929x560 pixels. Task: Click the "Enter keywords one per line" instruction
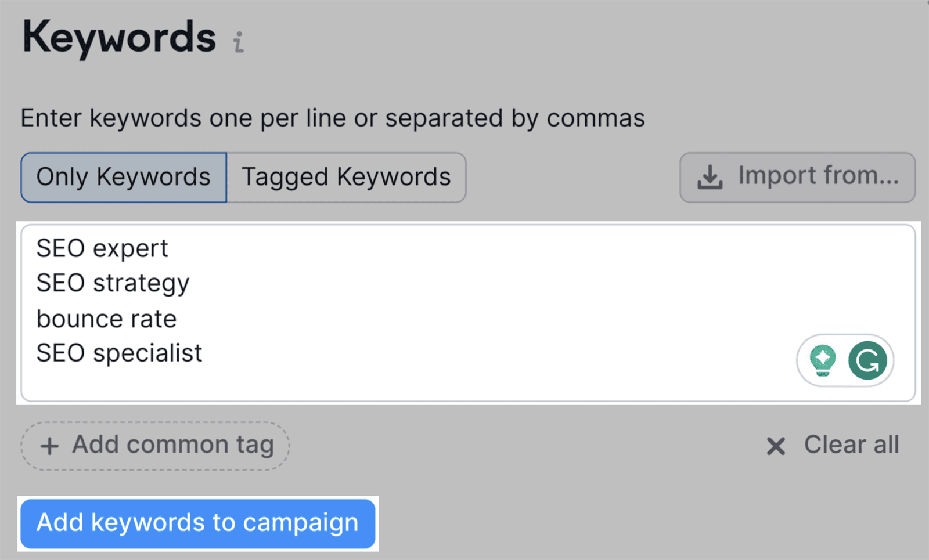(333, 118)
